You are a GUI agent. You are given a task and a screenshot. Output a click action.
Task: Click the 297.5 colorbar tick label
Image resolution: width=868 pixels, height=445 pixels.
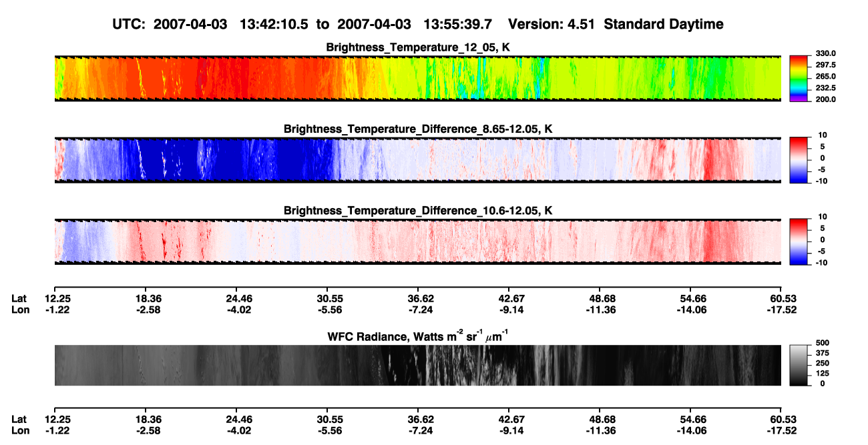[825, 65]
